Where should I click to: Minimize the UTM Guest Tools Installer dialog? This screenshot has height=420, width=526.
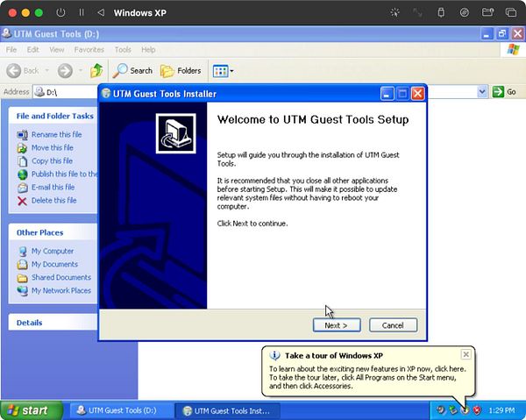[x=387, y=94]
